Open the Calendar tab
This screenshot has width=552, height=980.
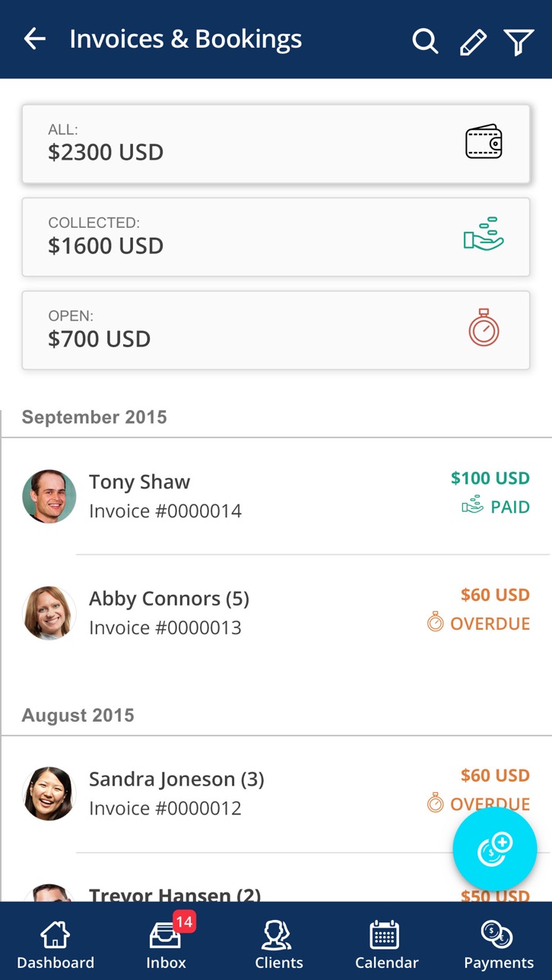tap(386, 944)
